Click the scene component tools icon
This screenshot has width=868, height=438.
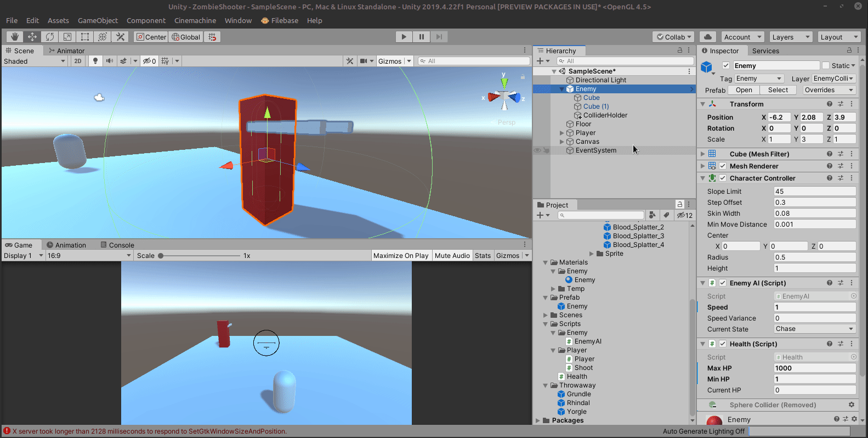tap(350, 61)
